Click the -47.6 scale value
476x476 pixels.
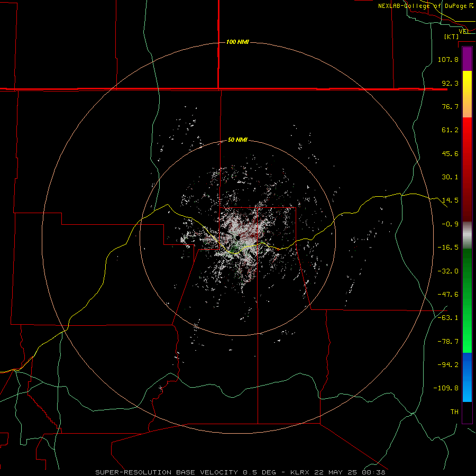[x=448, y=295]
